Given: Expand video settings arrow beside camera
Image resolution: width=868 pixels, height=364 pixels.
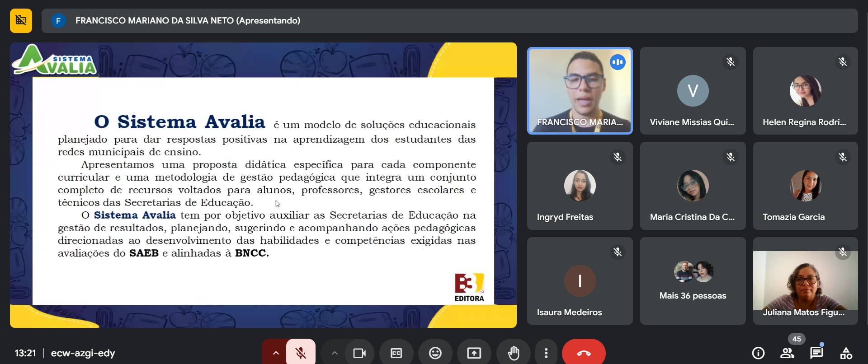Looking at the screenshot, I should click(x=335, y=353).
